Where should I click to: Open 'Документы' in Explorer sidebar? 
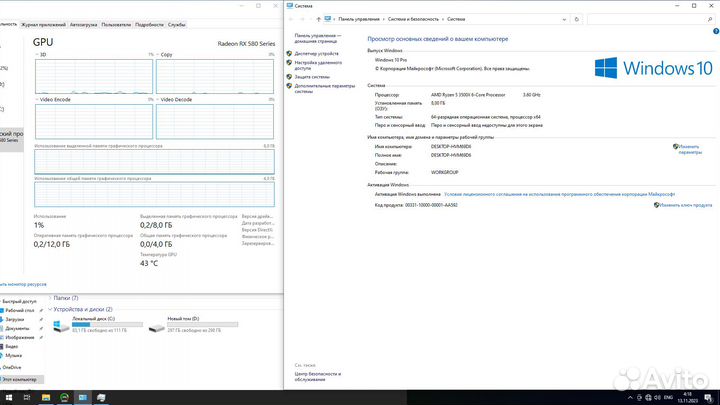click(x=17, y=329)
